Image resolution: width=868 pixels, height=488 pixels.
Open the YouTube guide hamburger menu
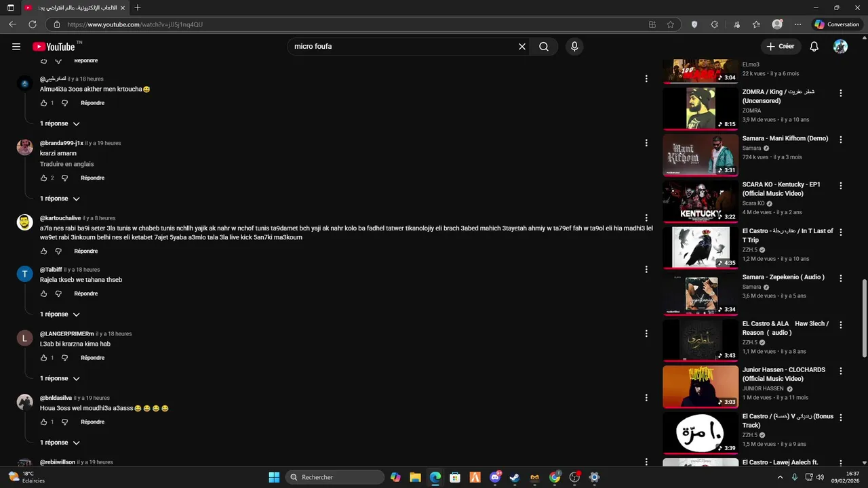(x=16, y=47)
